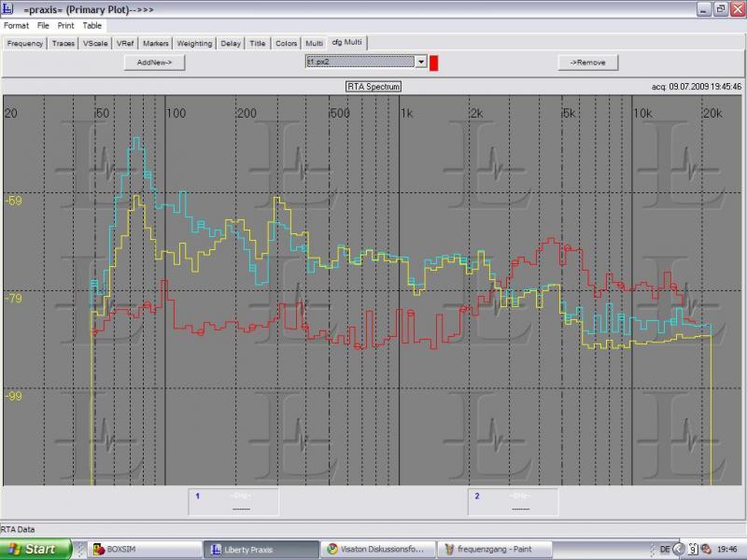
Task: Open the Table menu
Action: pyautogui.click(x=92, y=25)
